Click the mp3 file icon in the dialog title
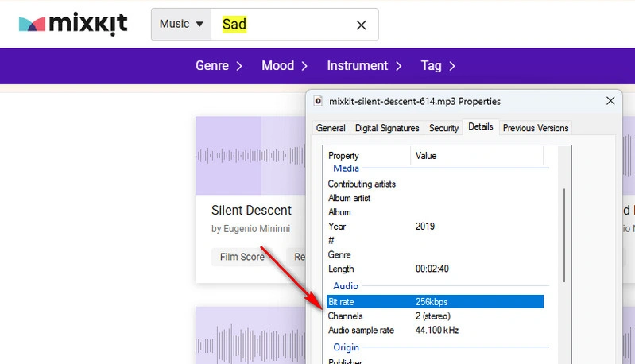This screenshot has width=635, height=364. pos(319,101)
